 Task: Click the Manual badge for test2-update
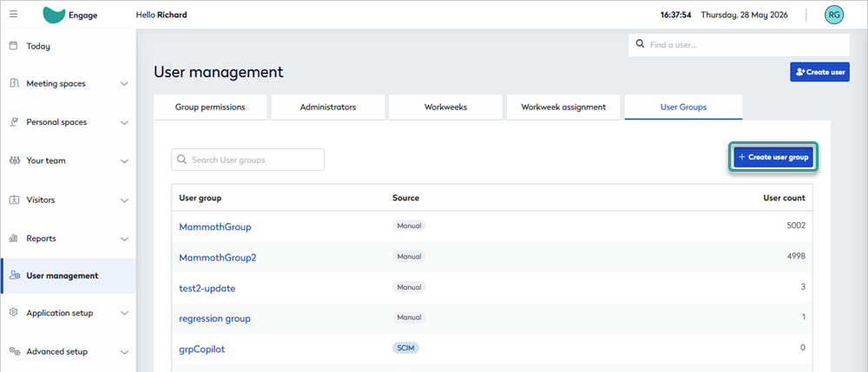[x=409, y=287]
